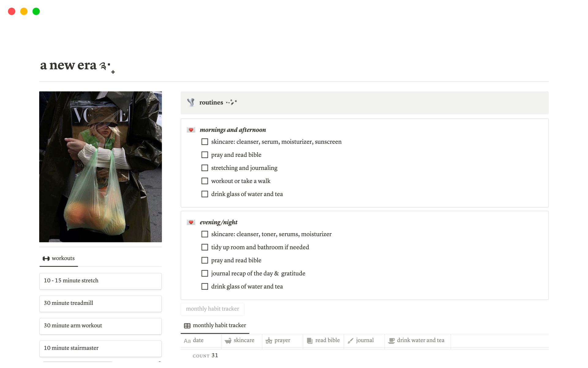Click coffee cup icon on drink water column

coord(391,341)
